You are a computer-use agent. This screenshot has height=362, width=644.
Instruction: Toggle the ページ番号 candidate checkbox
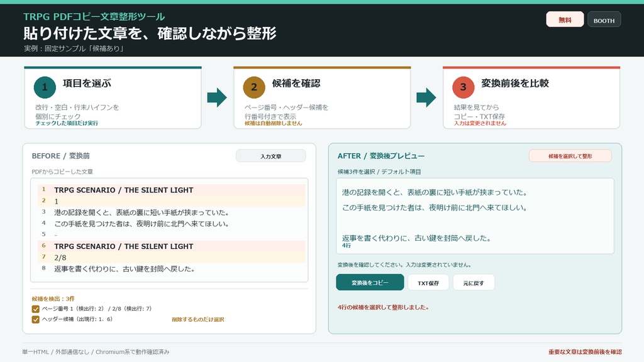[36, 309]
